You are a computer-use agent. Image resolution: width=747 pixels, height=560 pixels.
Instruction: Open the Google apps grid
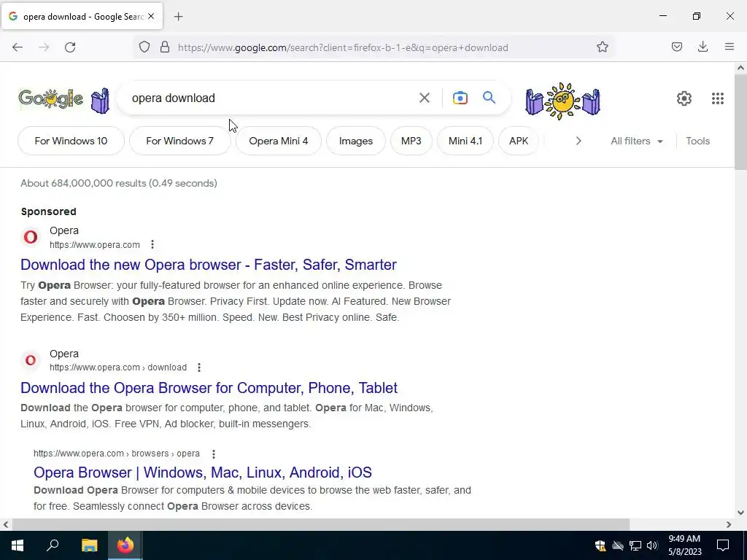click(718, 98)
